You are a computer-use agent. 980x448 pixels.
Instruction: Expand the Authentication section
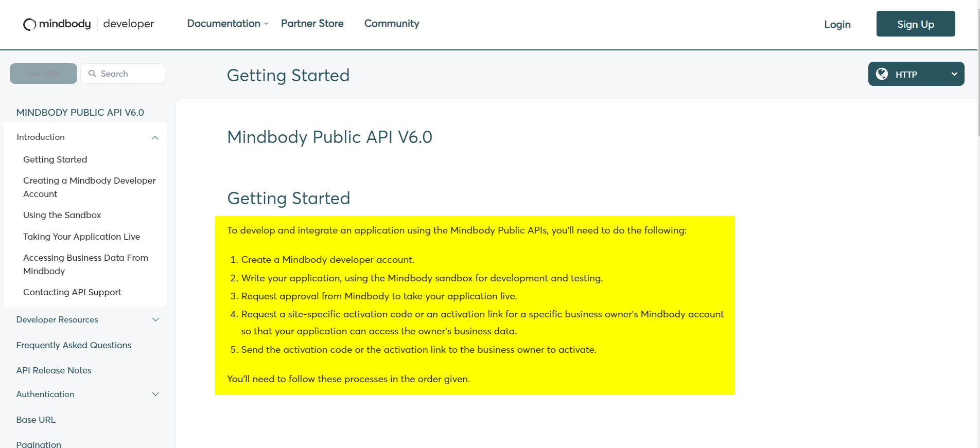pyautogui.click(x=155, y=394)
